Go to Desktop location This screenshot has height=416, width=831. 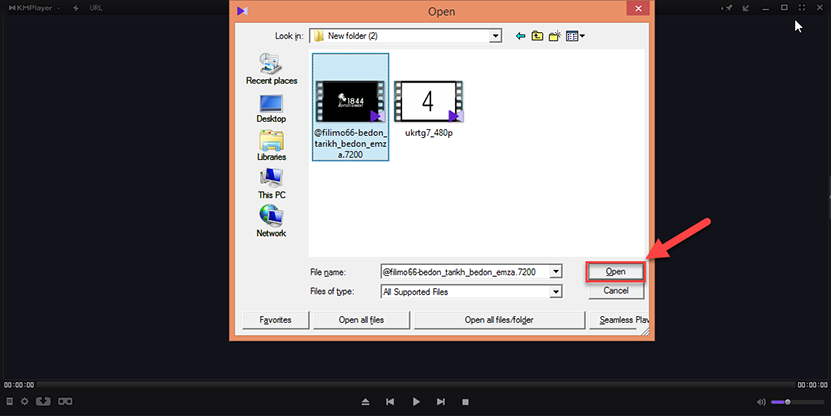271,109
